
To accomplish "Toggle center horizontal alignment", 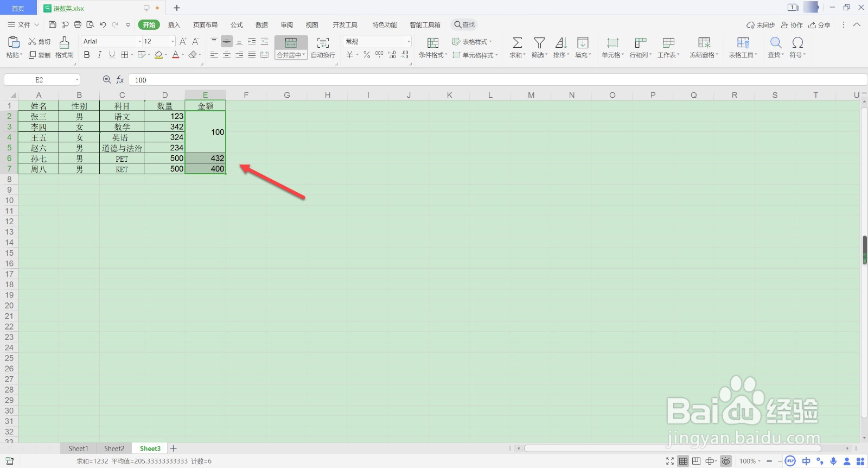I will click(227, 55).
